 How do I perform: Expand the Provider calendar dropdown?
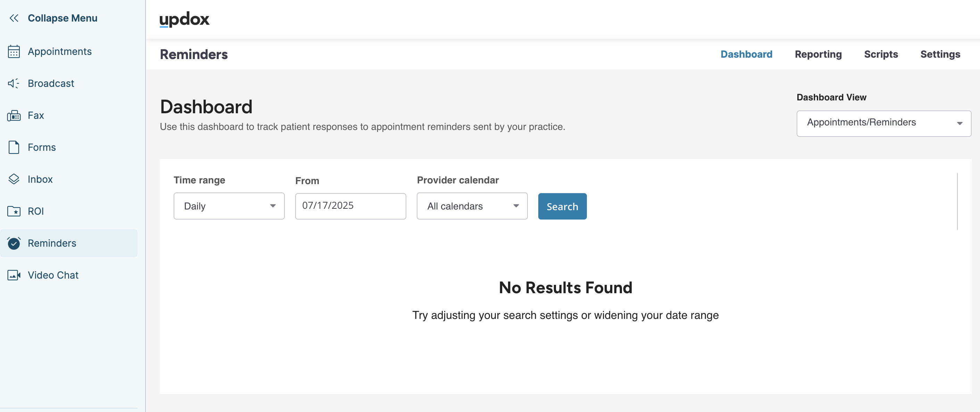point(472,206)
